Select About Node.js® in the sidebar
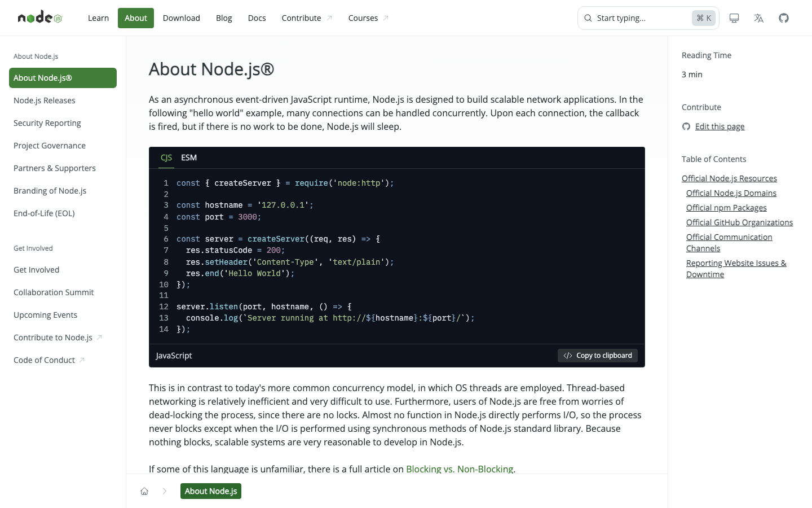The width and height of the screenshot is (812, 508). 63,78
